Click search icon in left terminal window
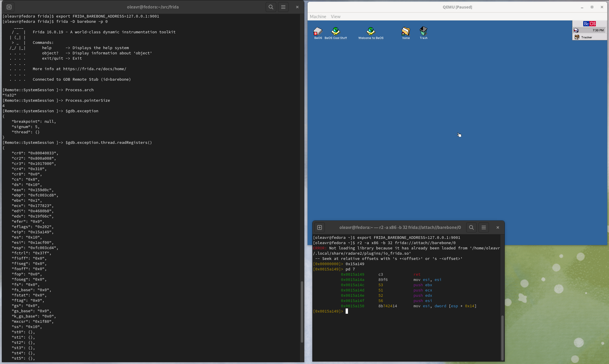This screenshot has width=609, height=364. [x=271, y=6]
